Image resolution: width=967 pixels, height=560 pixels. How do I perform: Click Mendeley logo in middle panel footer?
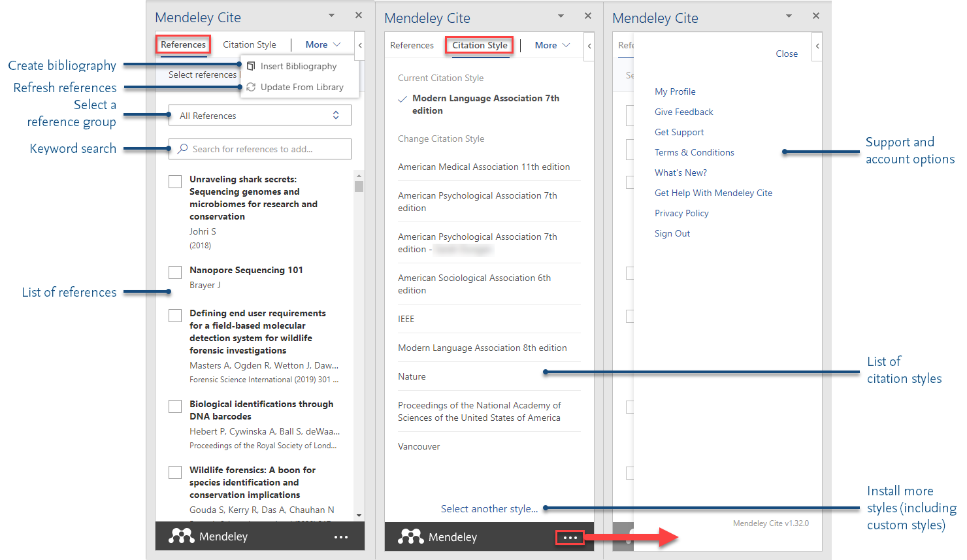411,537
